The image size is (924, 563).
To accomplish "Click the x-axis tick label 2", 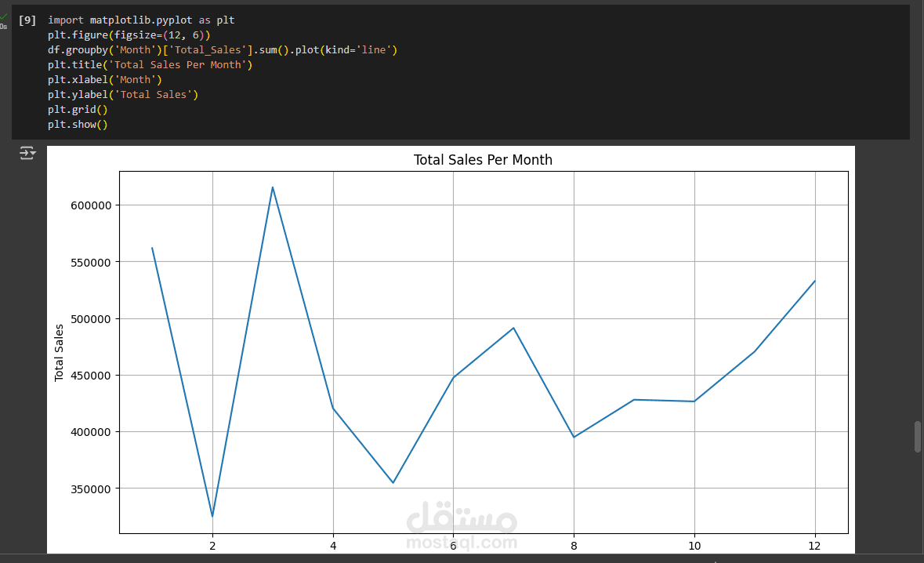I will [212, 546].
